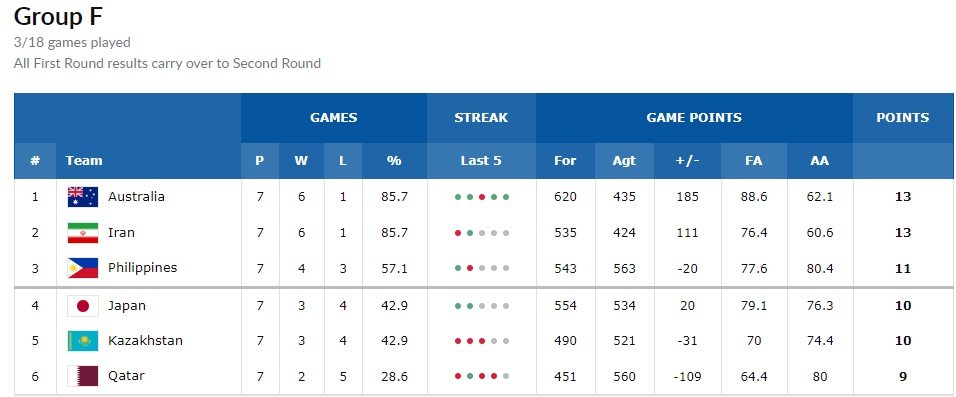Click the Team column header

click(x=84, y=161)
